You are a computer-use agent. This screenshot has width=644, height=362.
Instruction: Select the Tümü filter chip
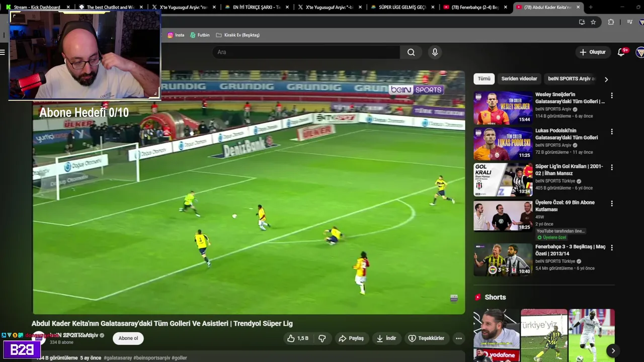(x=484, y=79)
